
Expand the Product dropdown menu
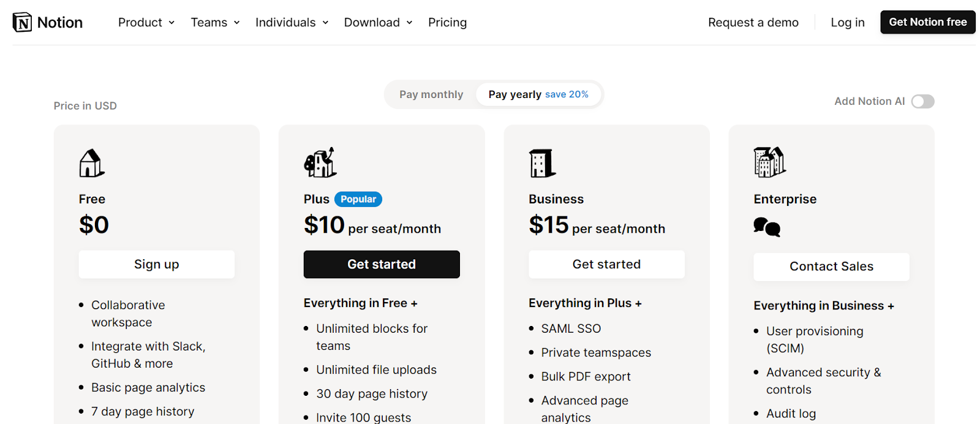[x=146, y=23]
